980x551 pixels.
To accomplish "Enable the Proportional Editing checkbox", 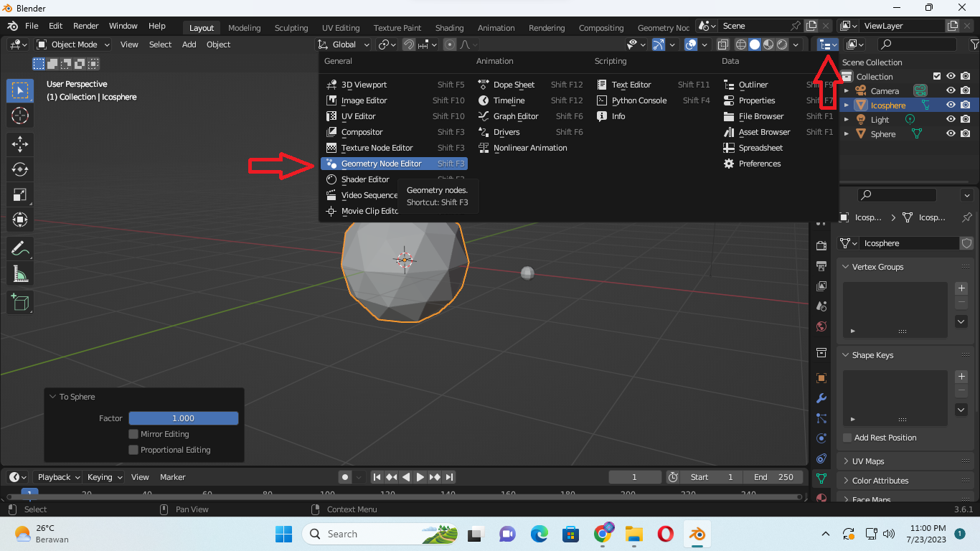I will (x=133, y=450).
